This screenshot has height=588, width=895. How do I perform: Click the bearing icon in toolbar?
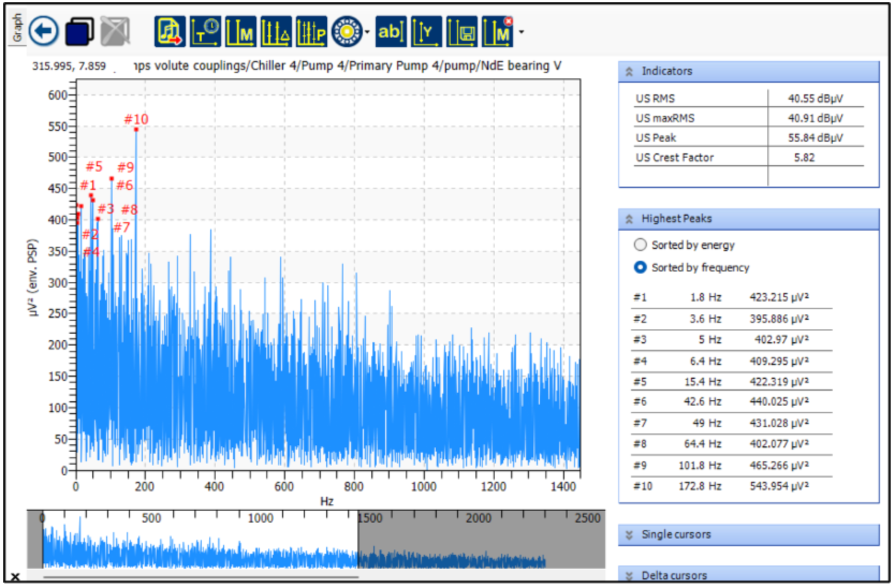[347, 32]
